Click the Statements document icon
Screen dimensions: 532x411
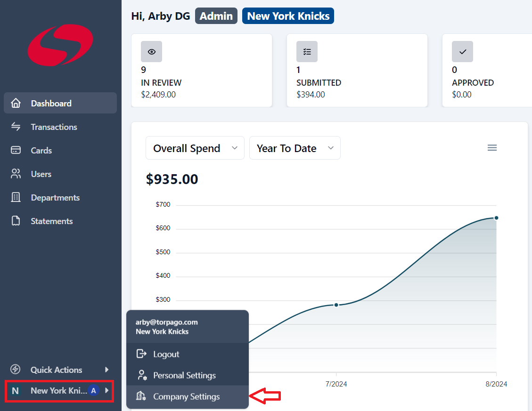click(16, 221)
